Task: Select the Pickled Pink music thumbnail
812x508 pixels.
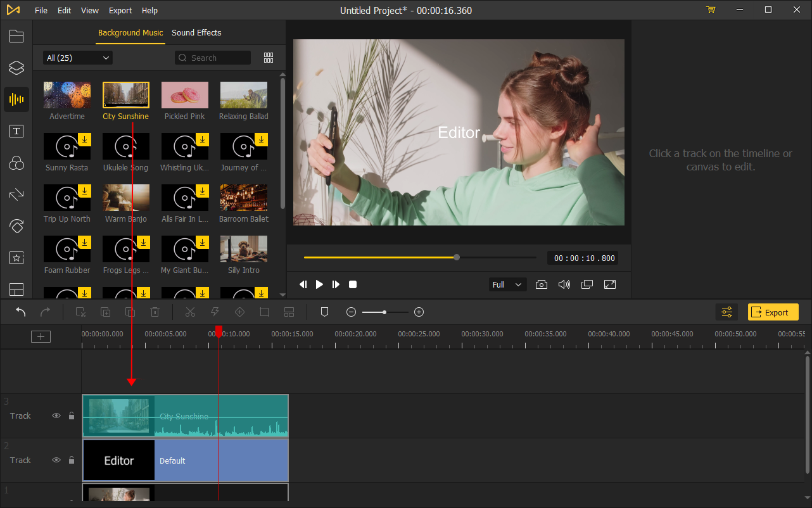Action: click(184, 95)
